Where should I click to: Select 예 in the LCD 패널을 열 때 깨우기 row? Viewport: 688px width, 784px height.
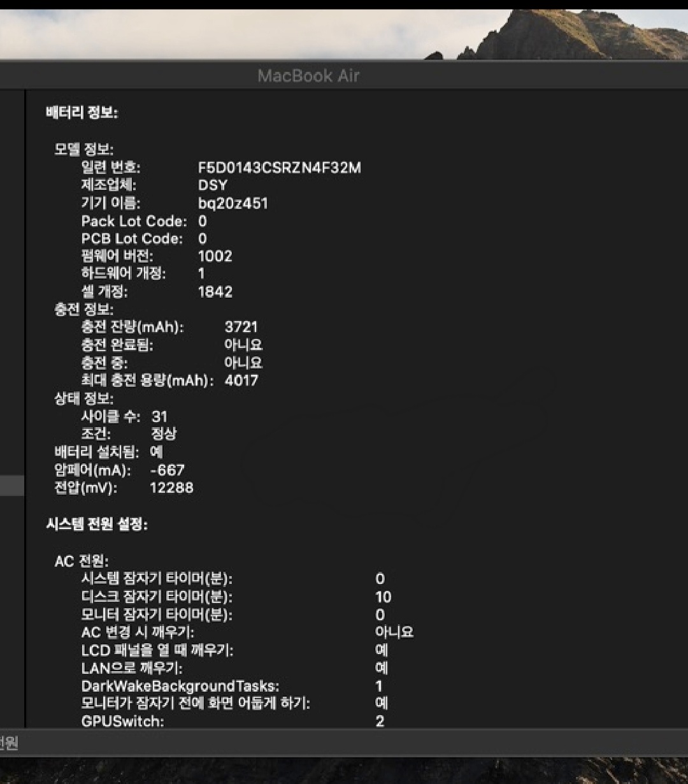tap(382, 650)
